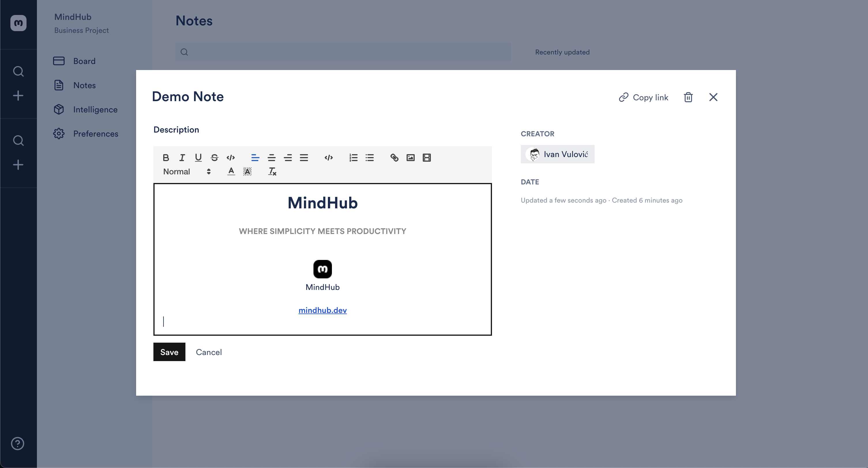The image size is (868, 468).
Task: Toggle italic formatting
Action: pyautogui.click(x=181, y=157)
